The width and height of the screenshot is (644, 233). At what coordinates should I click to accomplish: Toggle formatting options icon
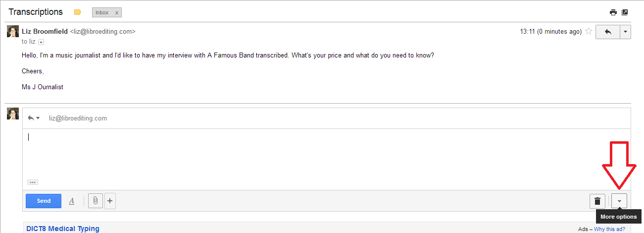71,201
